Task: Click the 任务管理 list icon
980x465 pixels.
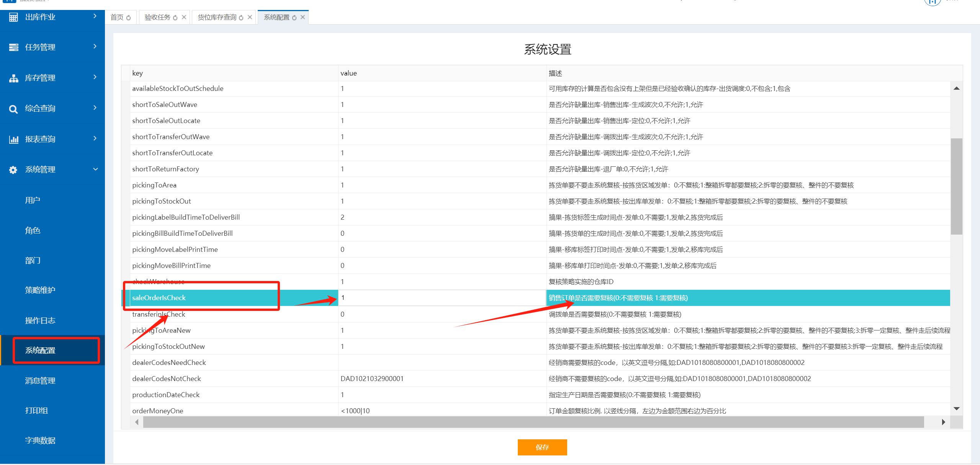Action: (x=13, y=47)
